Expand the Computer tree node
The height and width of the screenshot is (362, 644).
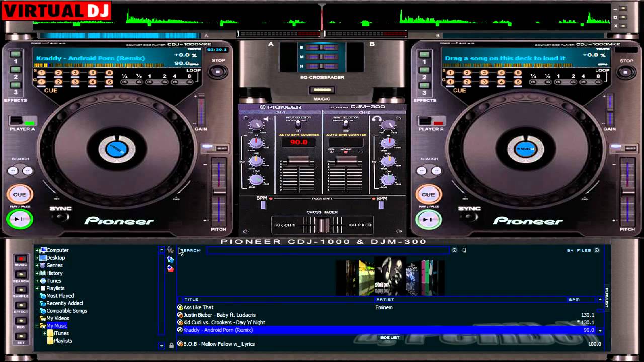(37, 250)
